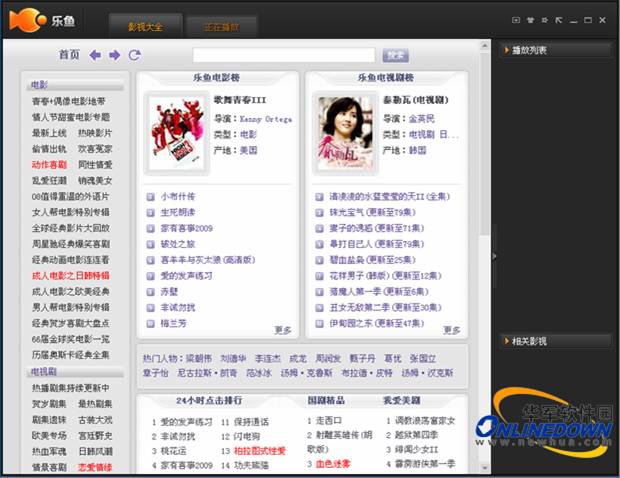Select the 国剧精品 heading
Viewport: 620px width, 478px height.
point(326,401)
